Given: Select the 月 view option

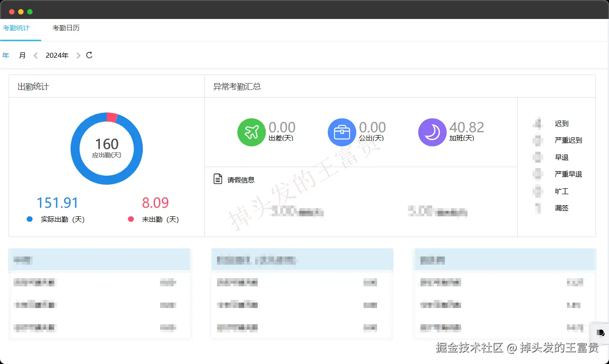Looking at the screenshot, I should [23, 56].
